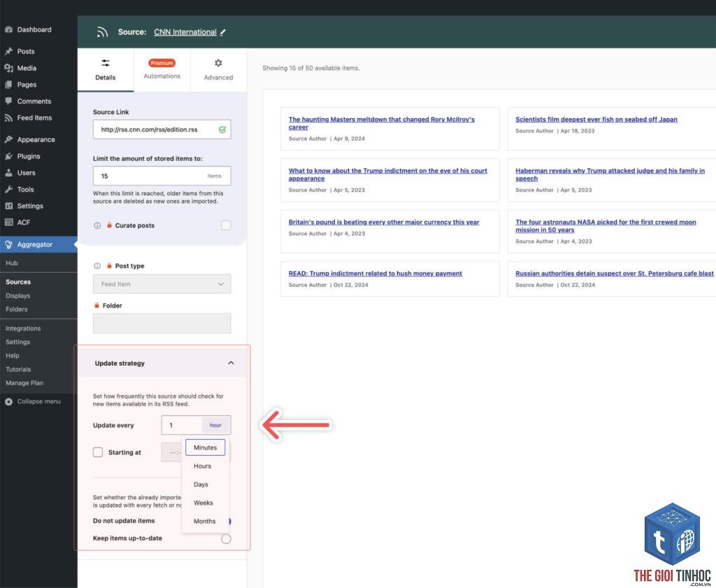
Task: Collapse the Update strategy section
Action: tap(231, 363)
